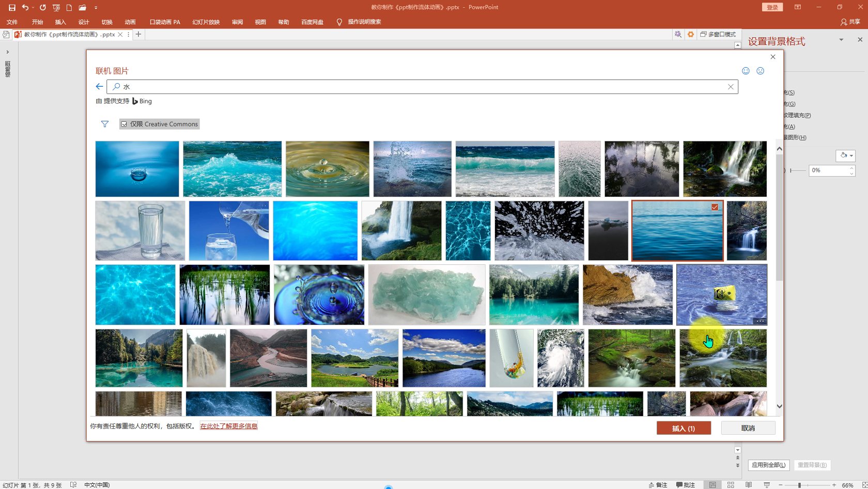Adjust the transparency slider
868x489 pixels.
pos(791,170)
